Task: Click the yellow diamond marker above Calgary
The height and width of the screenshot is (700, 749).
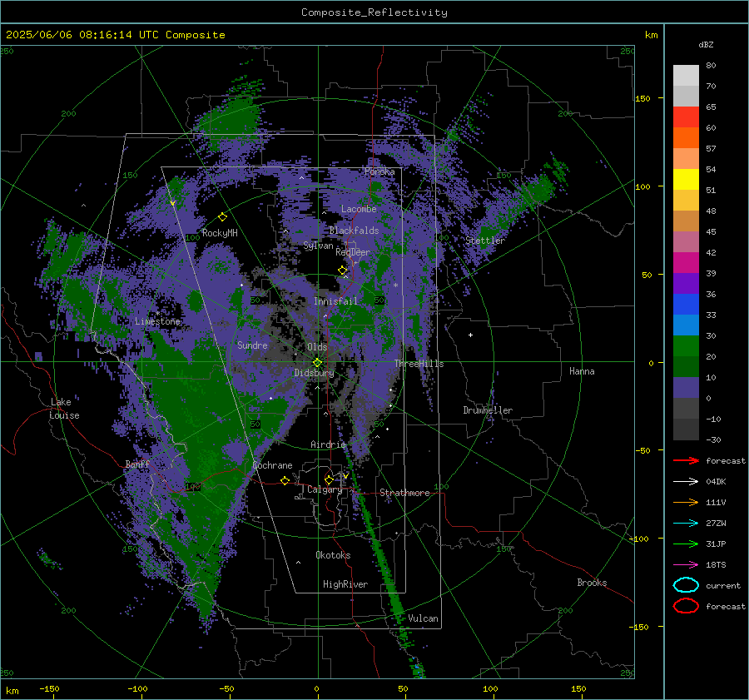Action: [329, 479]
